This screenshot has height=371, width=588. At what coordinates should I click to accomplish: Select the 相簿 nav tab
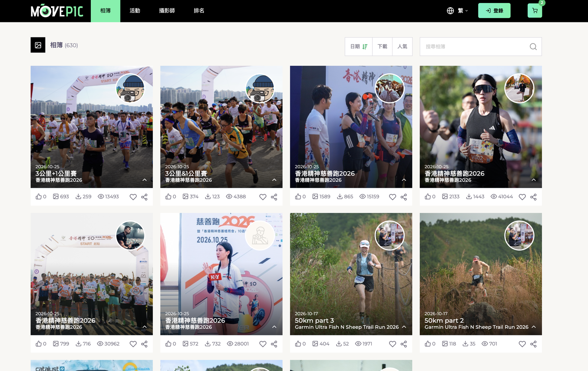pos(105,11)
